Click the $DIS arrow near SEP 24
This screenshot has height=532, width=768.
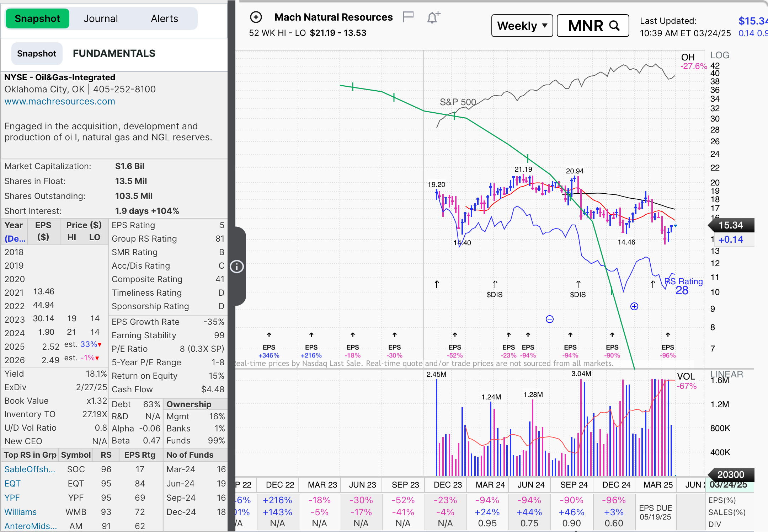click(x=578, y=284)
